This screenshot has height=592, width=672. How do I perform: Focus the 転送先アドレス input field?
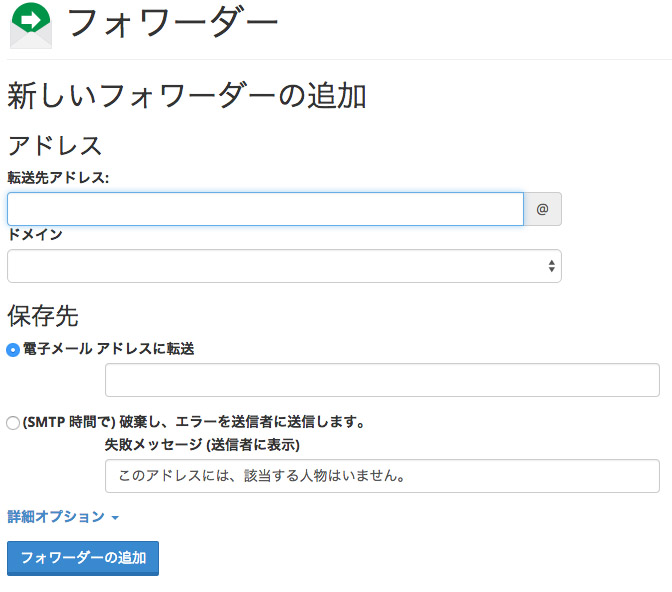(265, 209)
